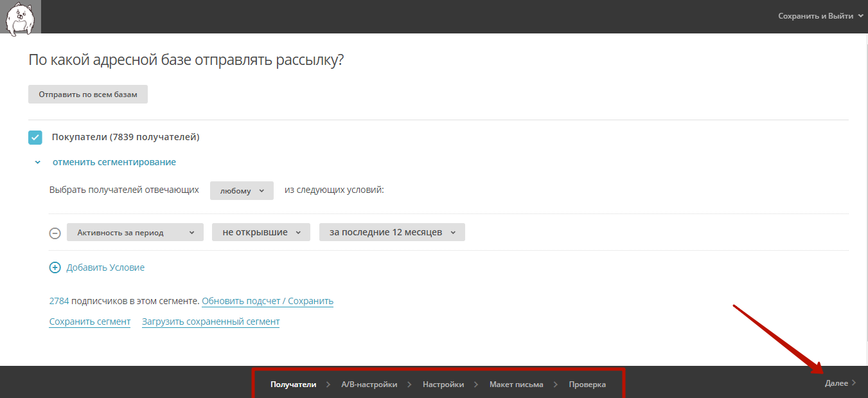Image resolution: width=868 pixels, height=398 pixels.
Task: Change the за последние 12 месяцев period
Action: [x=392, y=232]
